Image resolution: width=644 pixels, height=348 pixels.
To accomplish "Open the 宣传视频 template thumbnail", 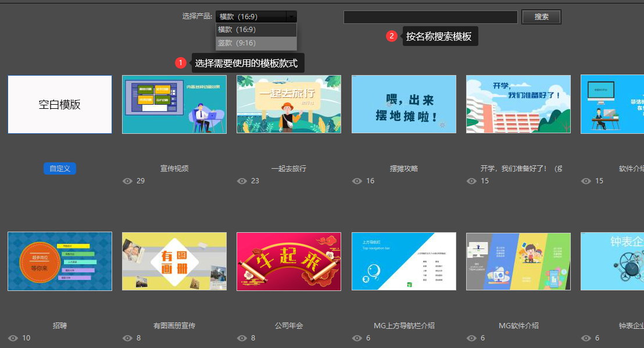I will click(174, 104).
